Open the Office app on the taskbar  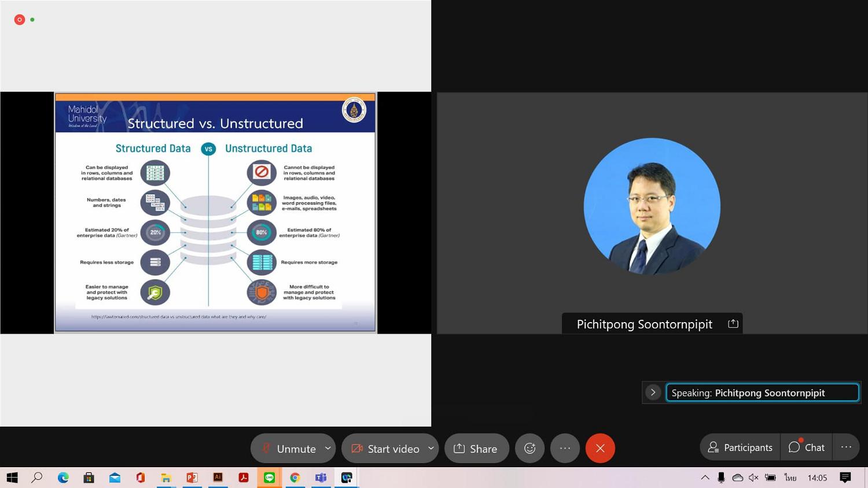[x=141, y=478]
